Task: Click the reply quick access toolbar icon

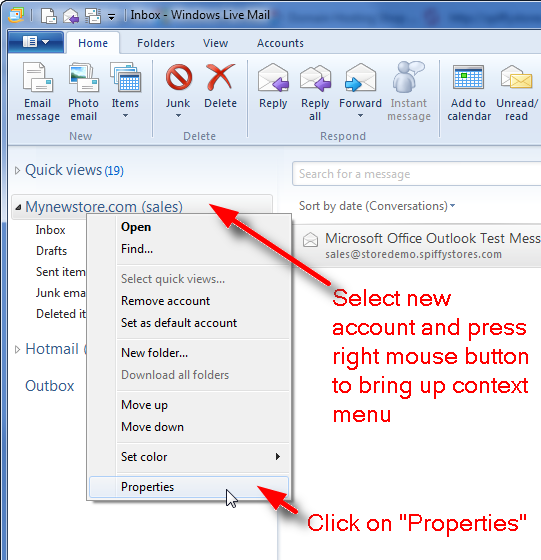Action: coord(71,16)
